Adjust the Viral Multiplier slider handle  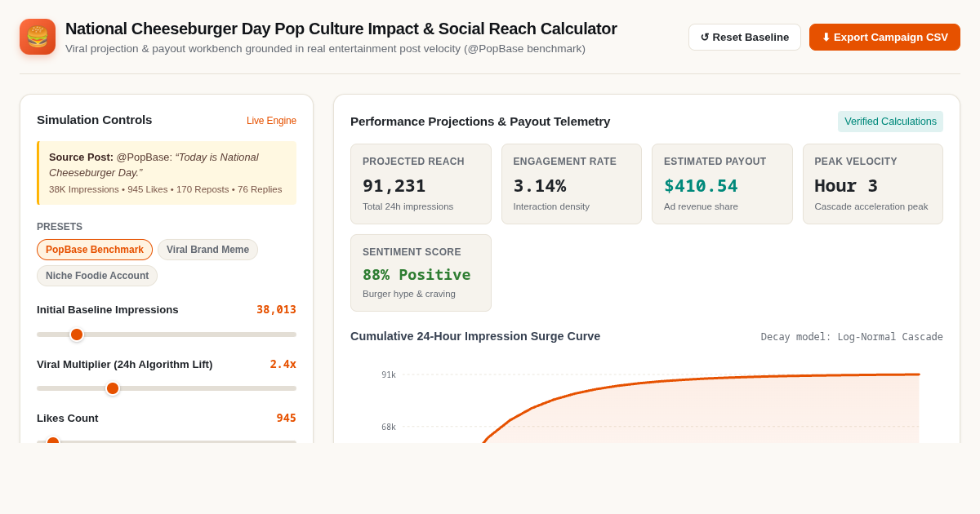pos(113,388)
